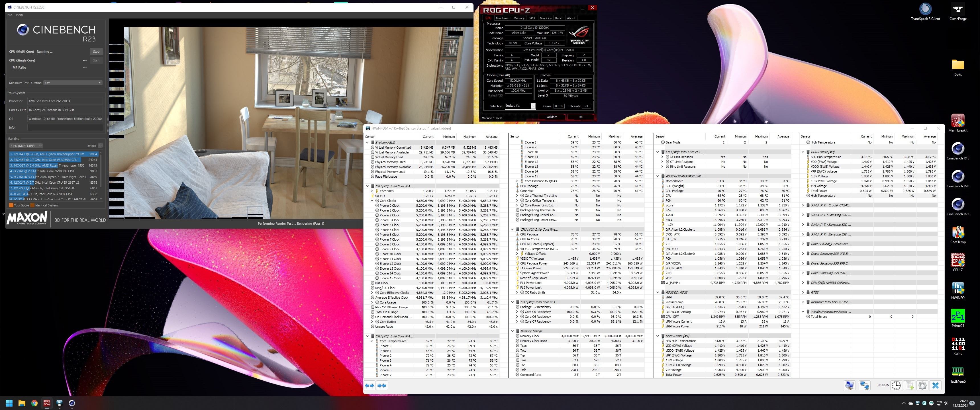Click the clock icon to reset sensor values
980x410 pixels.
[x=896, y=386]
